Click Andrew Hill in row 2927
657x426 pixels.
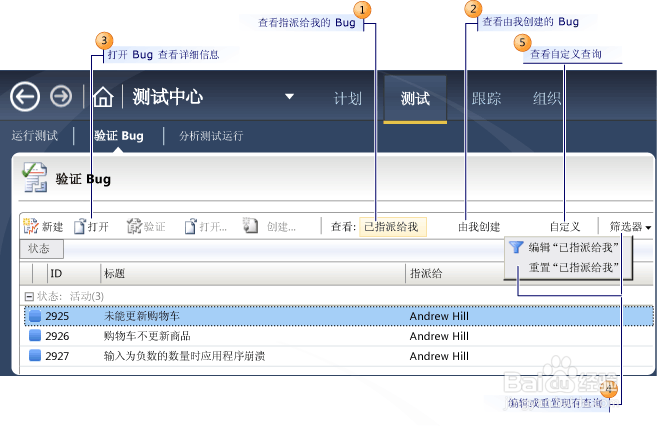(x=439, y=356)
